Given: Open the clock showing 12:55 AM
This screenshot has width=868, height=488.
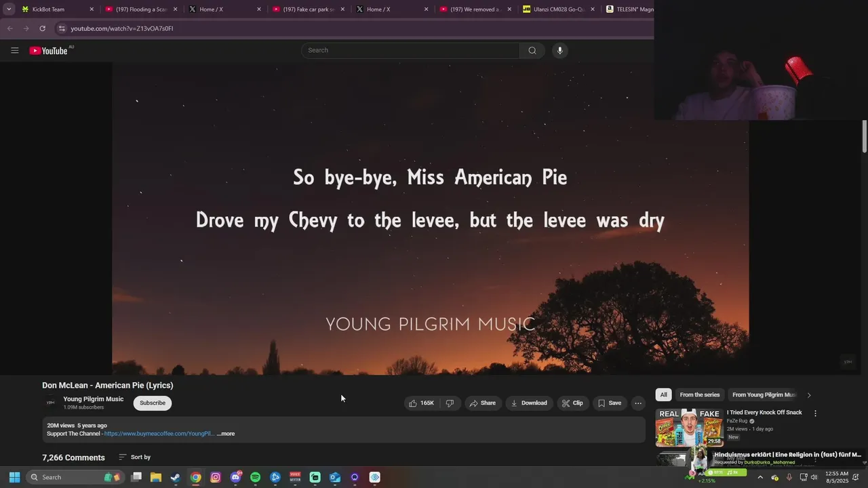Looking at the screenshot, I should coord(837,477).
